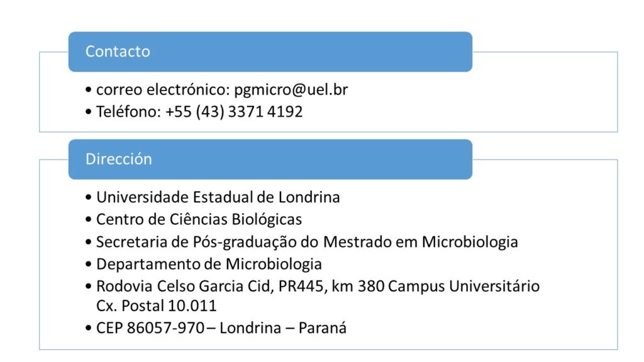Click the bullet before 'Universidade Estadual de Londrina'

point(90,198)
